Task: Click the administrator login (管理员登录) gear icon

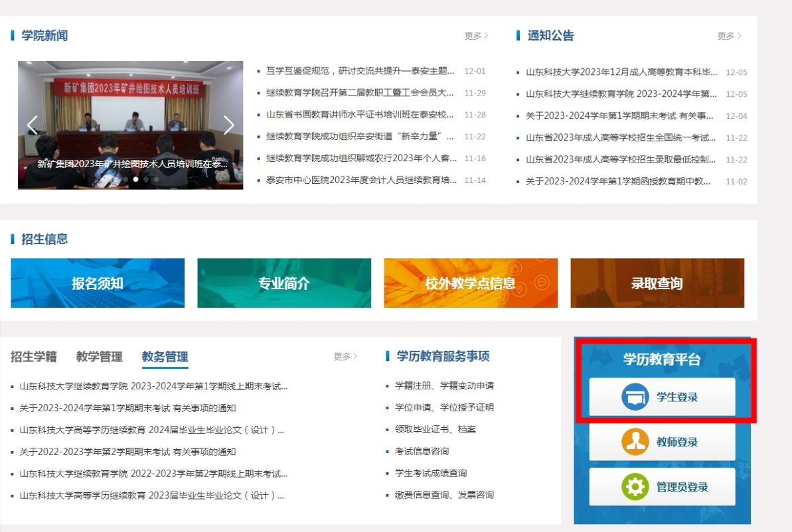Action: pyautogui.click(x=636, y=487)
